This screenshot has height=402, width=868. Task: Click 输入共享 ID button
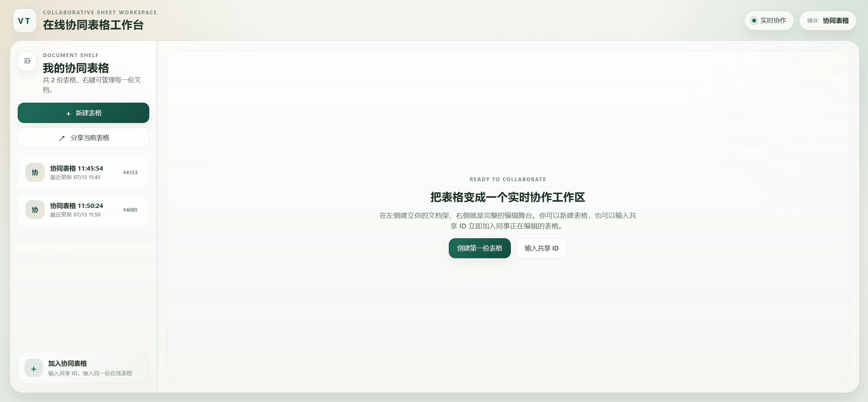(x=542, y=248)
